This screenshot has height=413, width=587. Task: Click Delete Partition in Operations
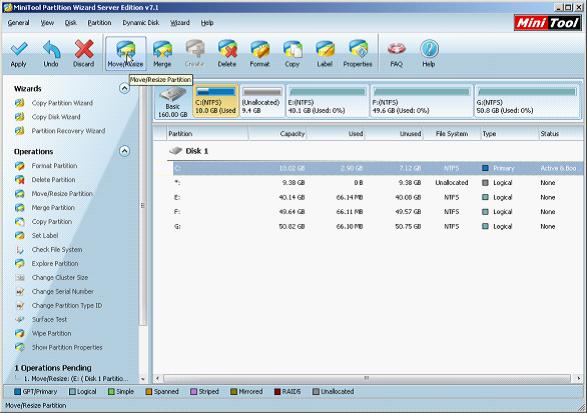tap(53, 180)
